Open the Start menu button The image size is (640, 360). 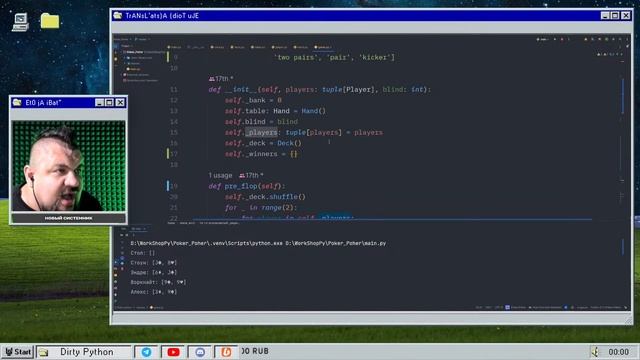click(18, 351)
